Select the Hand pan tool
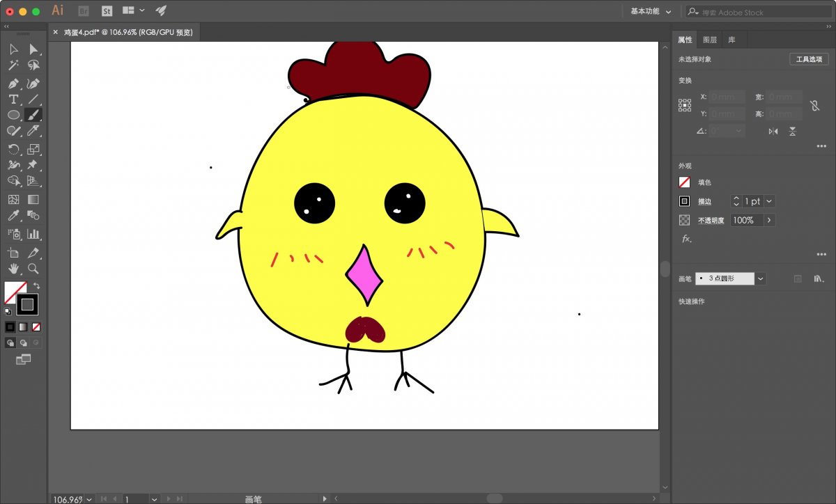Viewport: 836px width, 504px height. (x=13, y=269)
